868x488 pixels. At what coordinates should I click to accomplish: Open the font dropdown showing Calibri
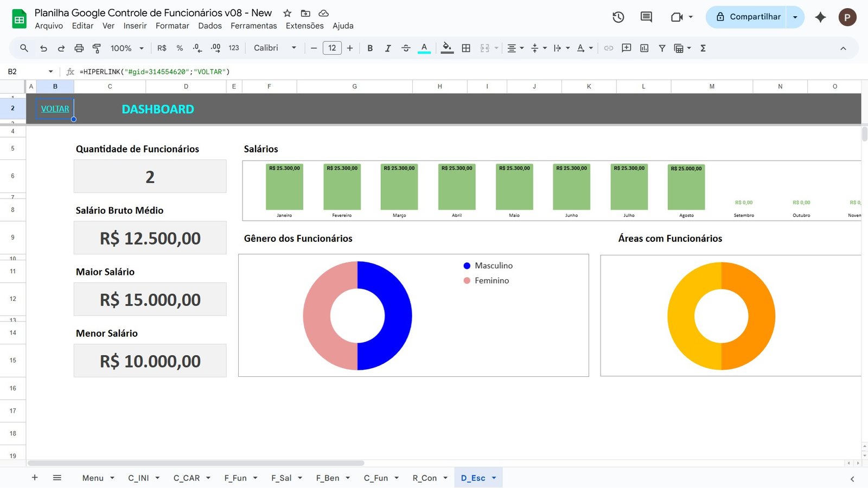coord(274,48)
